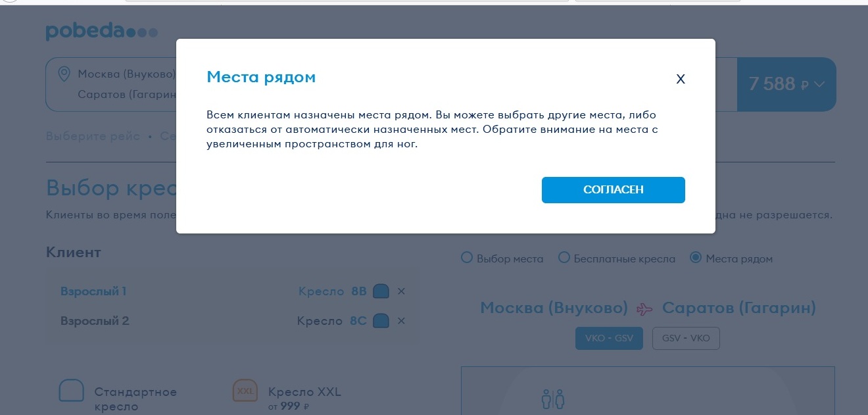
Task: Open the Выберите рейс breadcrumb step
Action: pos(93,136)
